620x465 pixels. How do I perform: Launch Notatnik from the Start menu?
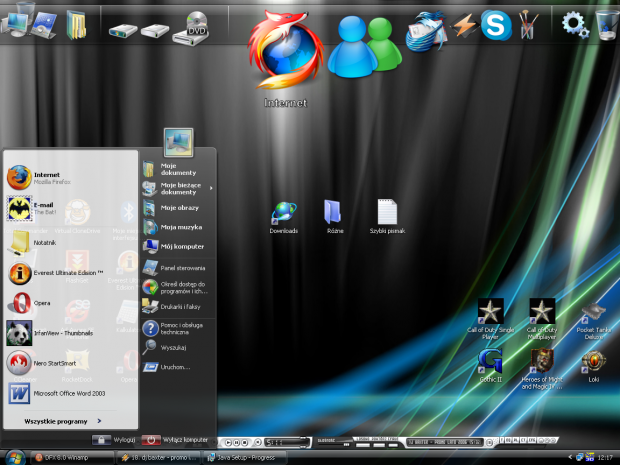[70, 243]
